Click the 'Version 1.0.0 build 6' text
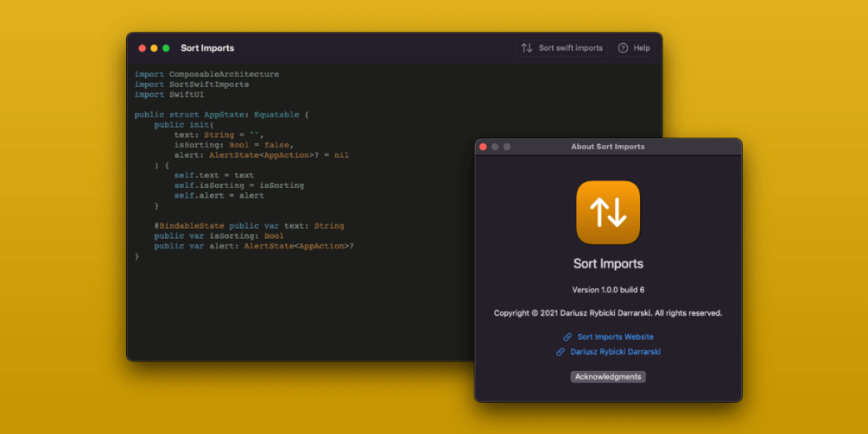This screenshot has height=434, width=868. (608, 290)
